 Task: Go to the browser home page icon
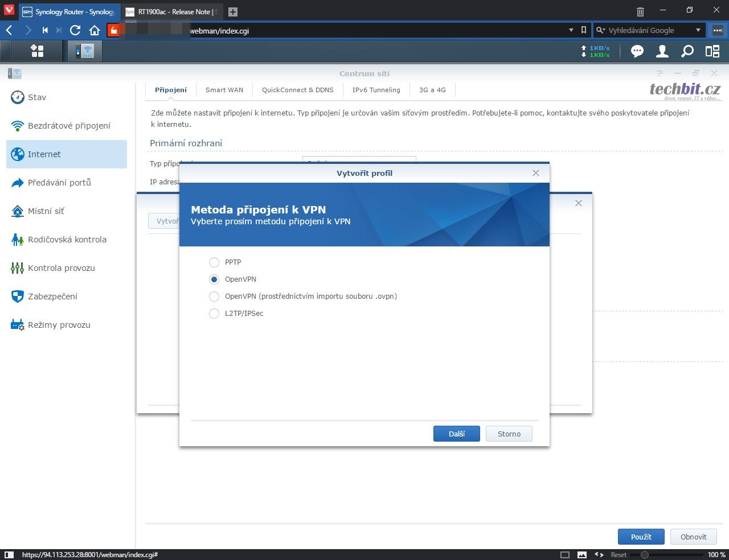[x=95, y=30]
